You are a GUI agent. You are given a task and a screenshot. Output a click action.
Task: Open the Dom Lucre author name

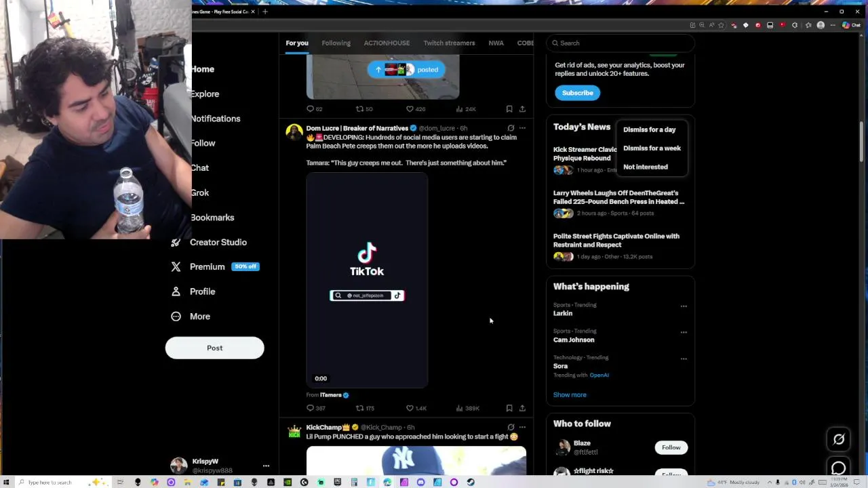coord(357,128)
